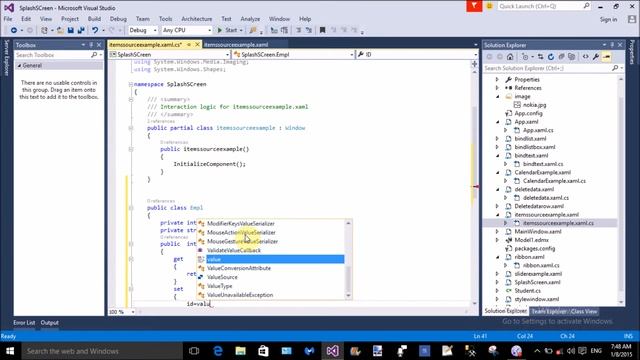Collapse the image folder in Solution Explorer

click(497, 97)
